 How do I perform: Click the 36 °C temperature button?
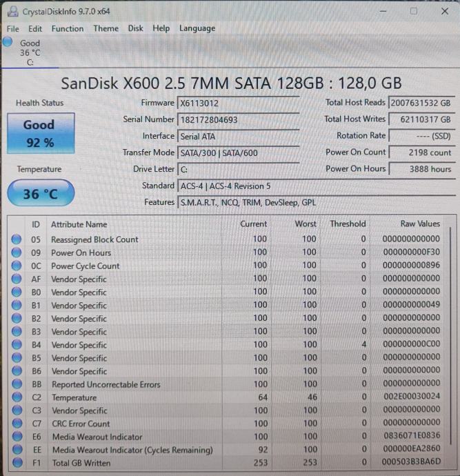[x=41, y=193]
